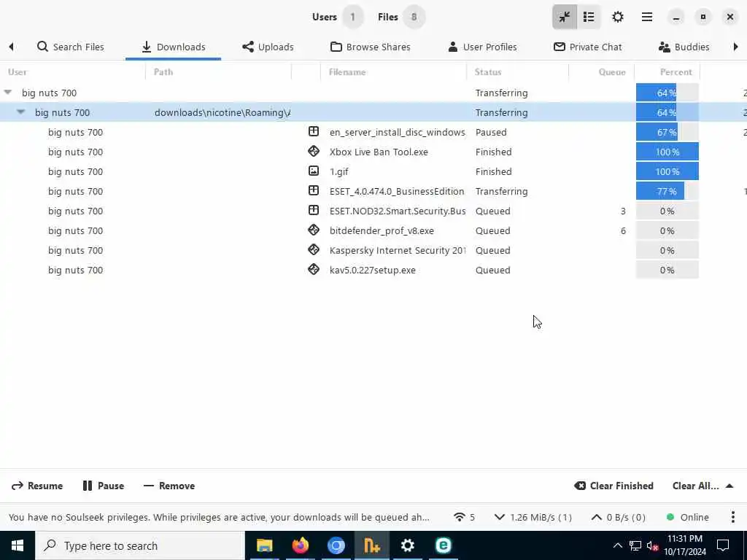Screen dimensions: 747x560
Task: Switch to the Search Files tab
Action: pyautogui.click(x=71, y=47)
